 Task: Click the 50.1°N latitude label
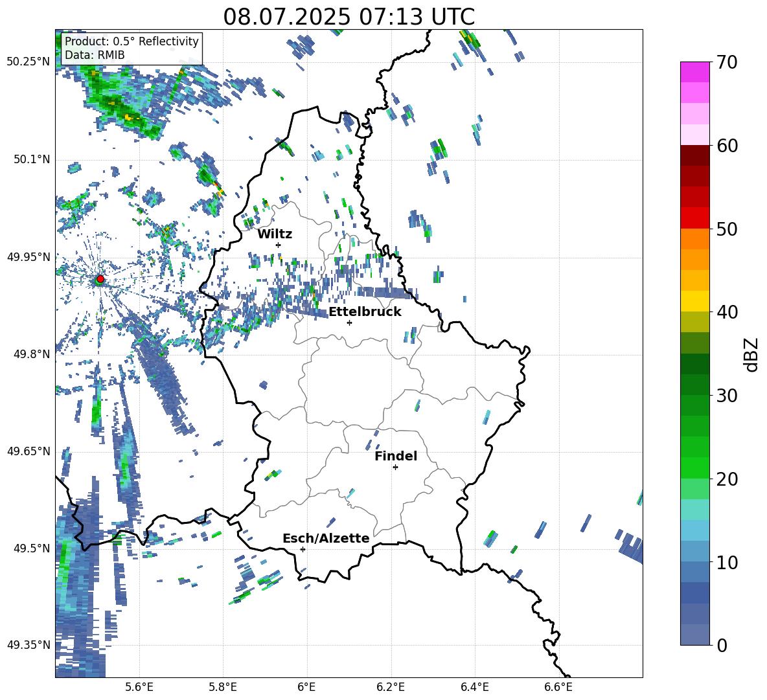click(x=31, y=159)
